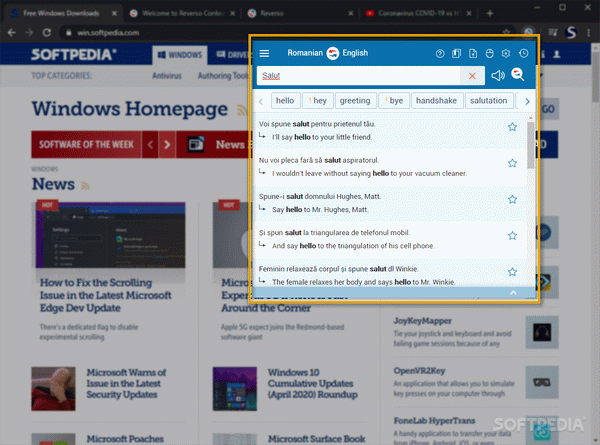Previous Software of the Week item

pos(150,145)
